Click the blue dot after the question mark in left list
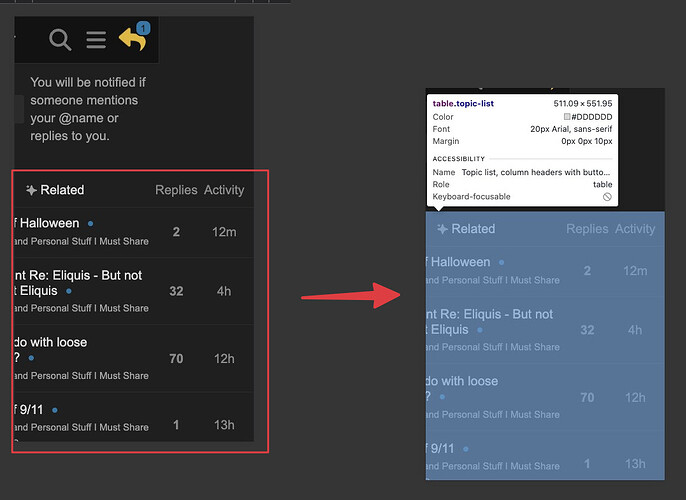Image resolution: width=686 pixels, height=500 pixels. point(31,358)
